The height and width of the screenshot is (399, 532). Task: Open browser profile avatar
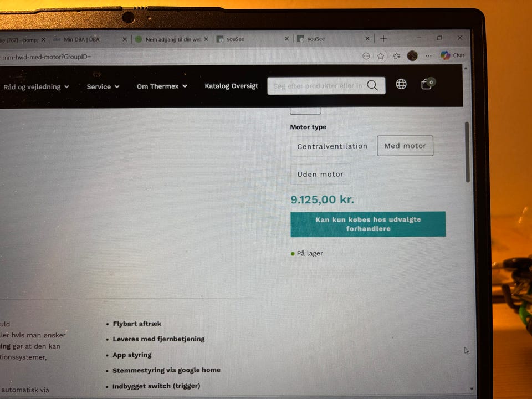point(412,55)
